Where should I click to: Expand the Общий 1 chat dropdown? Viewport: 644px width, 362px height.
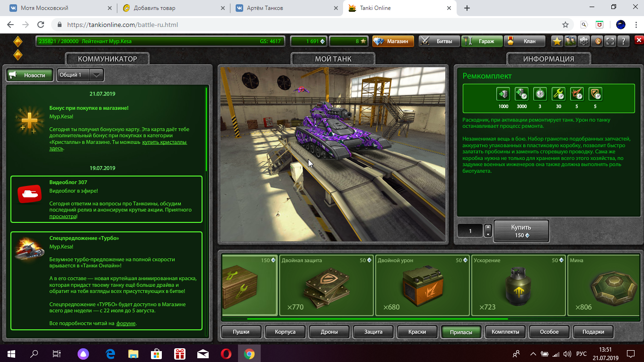(80, 75)
